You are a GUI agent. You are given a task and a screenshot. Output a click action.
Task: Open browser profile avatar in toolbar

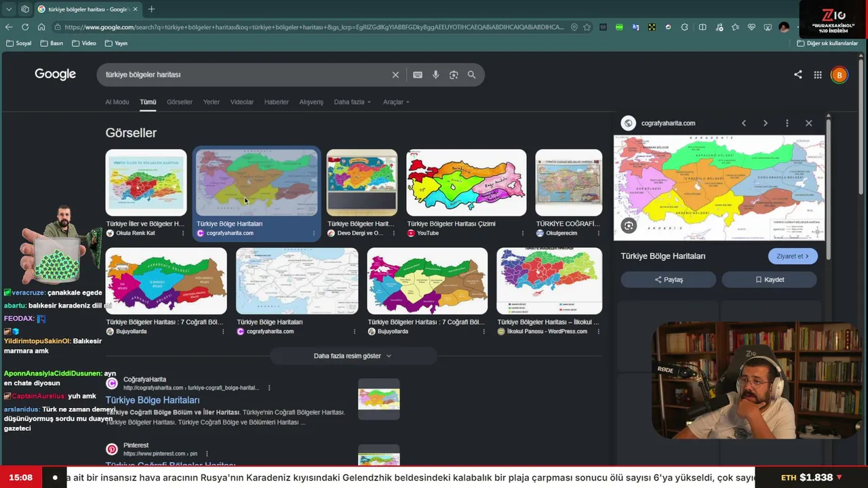784,27
